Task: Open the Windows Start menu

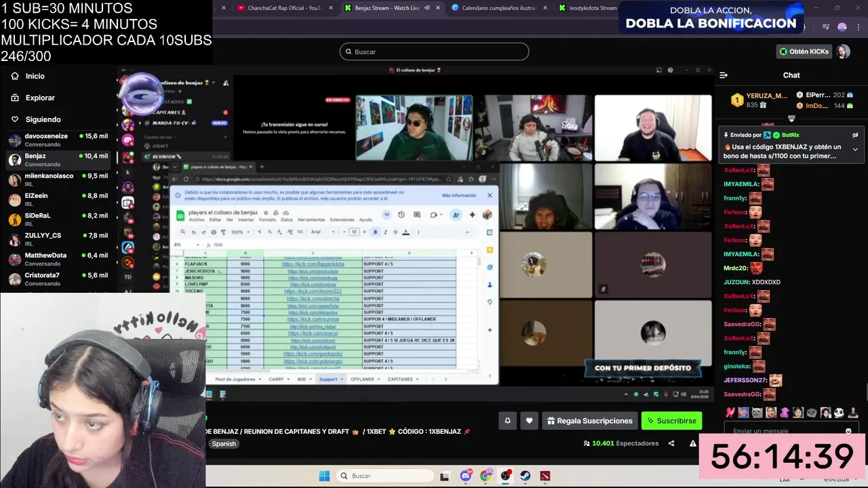Action: (324, 476)
